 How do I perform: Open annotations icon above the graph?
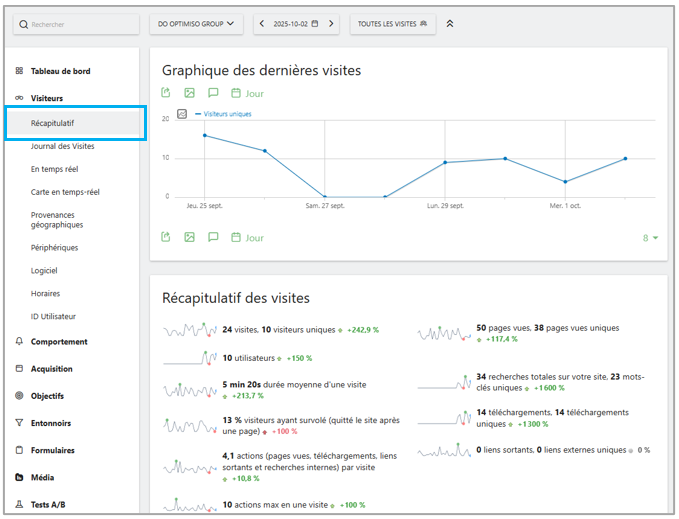[x=212, y=93]
